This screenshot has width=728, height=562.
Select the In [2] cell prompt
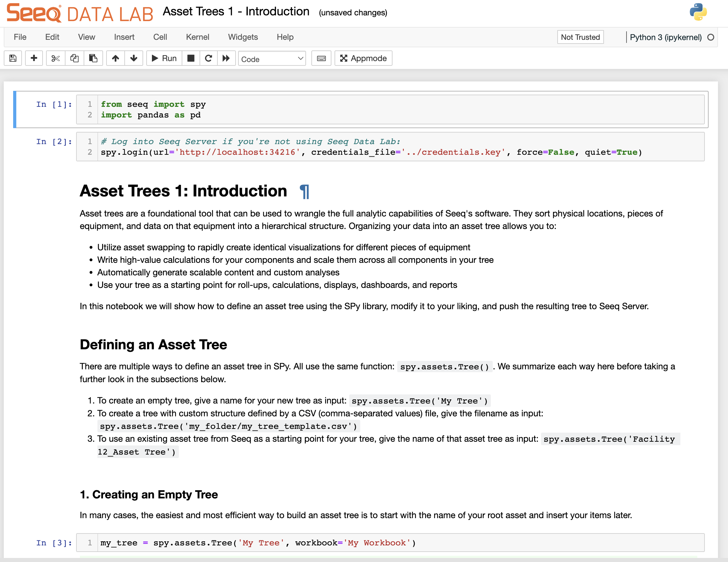(x=54, y=142)
